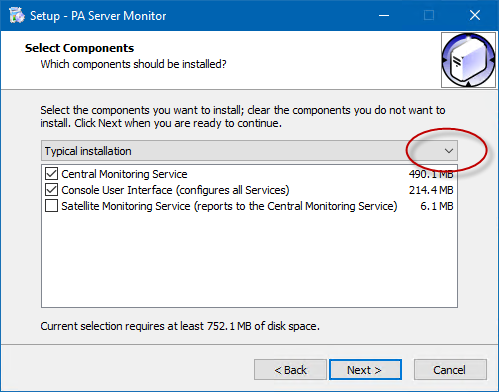Click the Setup - PA Server Monitor title
The image size is (499, 392).
coord(98,16)
